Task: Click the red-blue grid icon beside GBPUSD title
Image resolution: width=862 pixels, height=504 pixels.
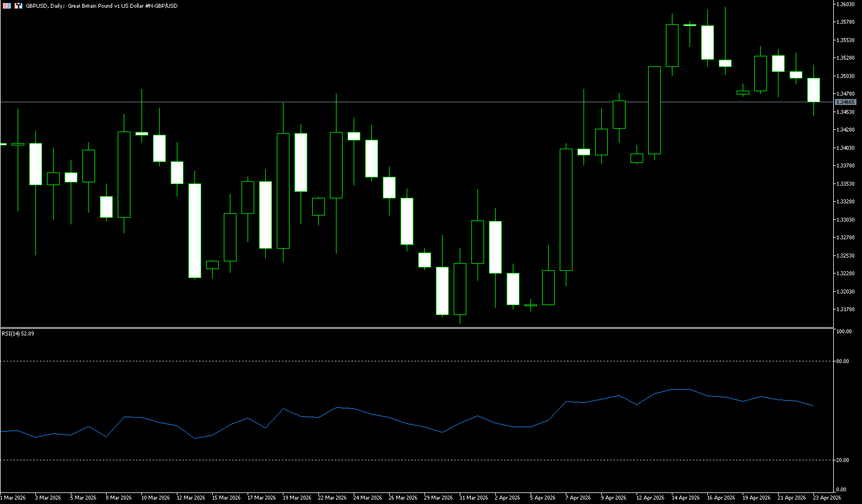Action: [7, 6]
